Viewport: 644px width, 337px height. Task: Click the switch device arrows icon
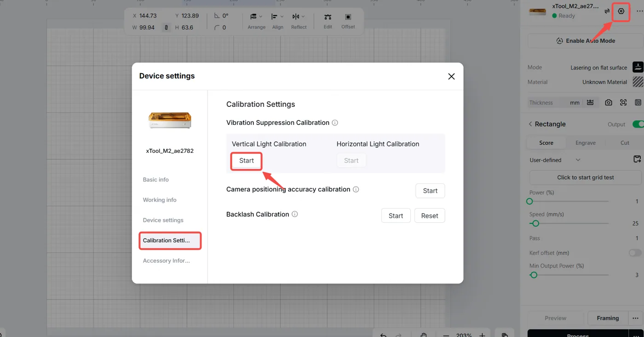coord(607,11)
